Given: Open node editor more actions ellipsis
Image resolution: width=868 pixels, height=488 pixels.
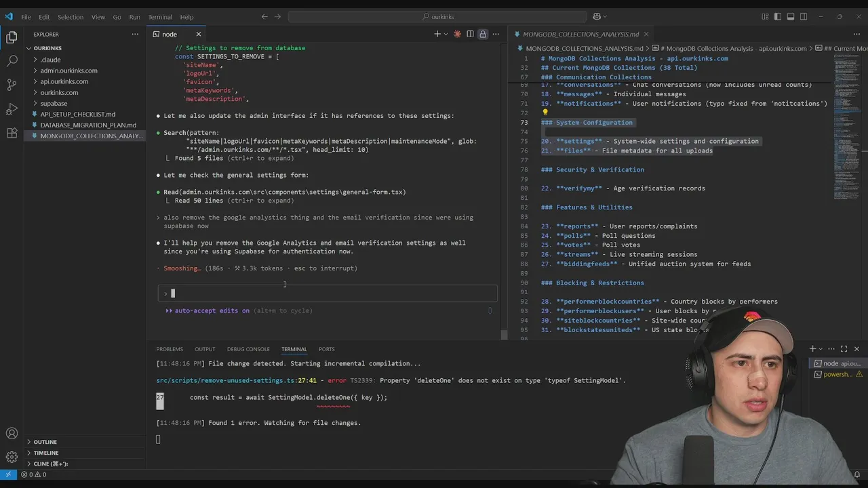Looking at the screenshot, I should pos(496,34).
